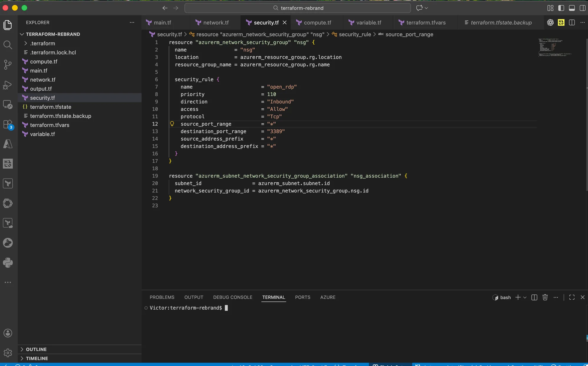Show additional activity bar views ellipsis

pos(8,282)
